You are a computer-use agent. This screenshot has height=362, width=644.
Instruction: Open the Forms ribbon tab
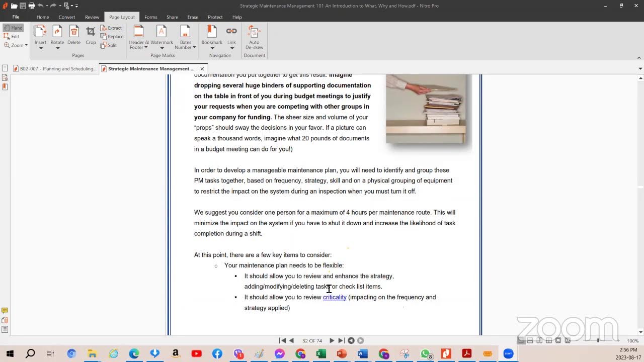(151, 17)
